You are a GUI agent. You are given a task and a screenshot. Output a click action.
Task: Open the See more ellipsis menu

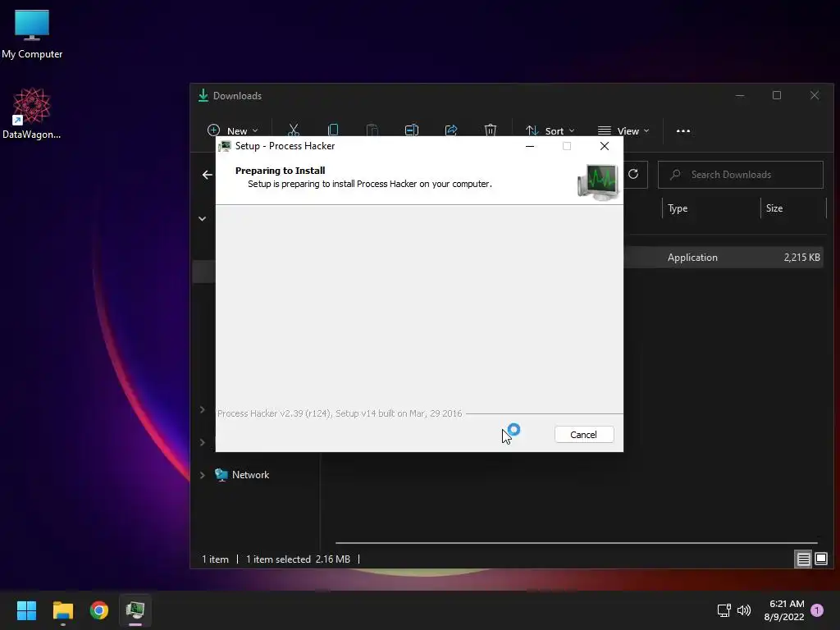[x=683, y=130]
